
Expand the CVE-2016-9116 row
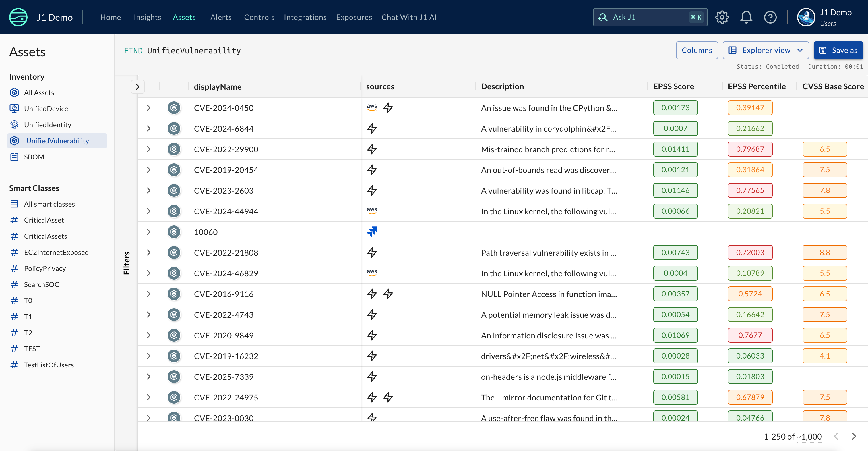[149, 294]
